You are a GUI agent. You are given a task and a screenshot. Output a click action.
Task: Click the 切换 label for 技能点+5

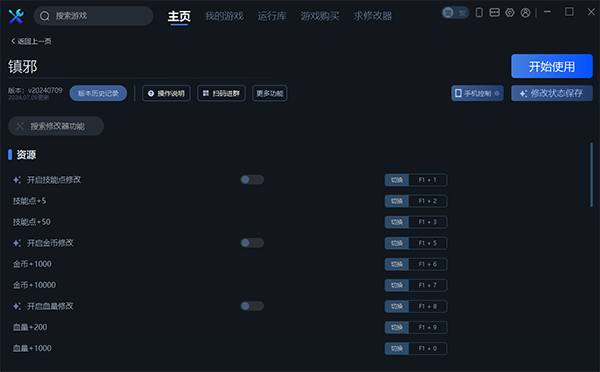click(x=397, y=201)
